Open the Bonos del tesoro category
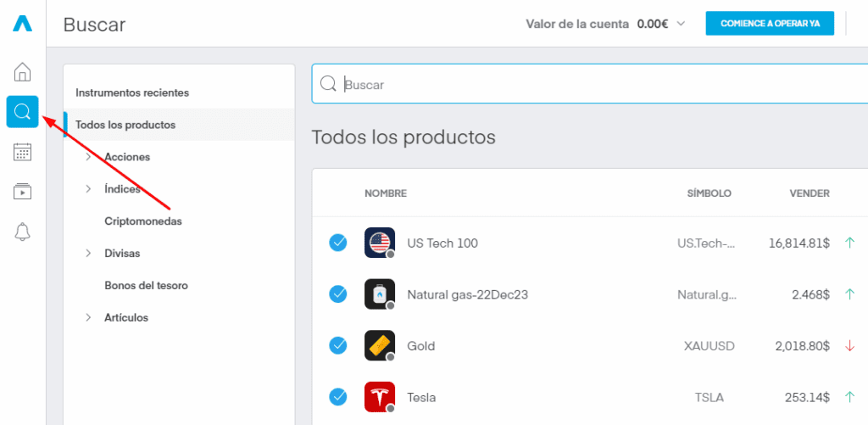 [146, 285]
